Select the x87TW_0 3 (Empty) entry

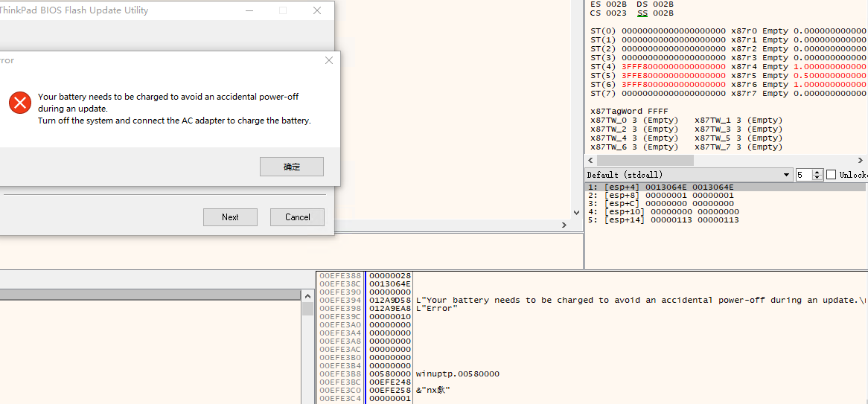click(634, 120)
